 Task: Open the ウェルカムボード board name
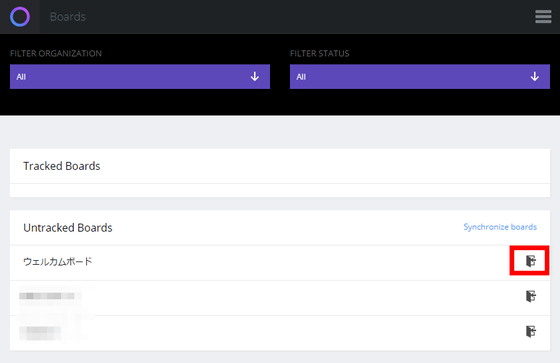point(58,262)
